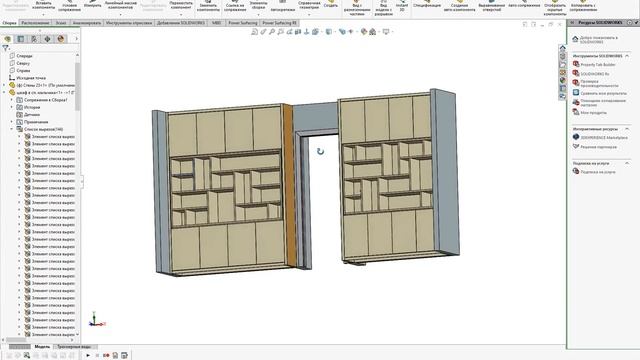
Task: Click Мои продукты link
Action: tap(593, 112)
